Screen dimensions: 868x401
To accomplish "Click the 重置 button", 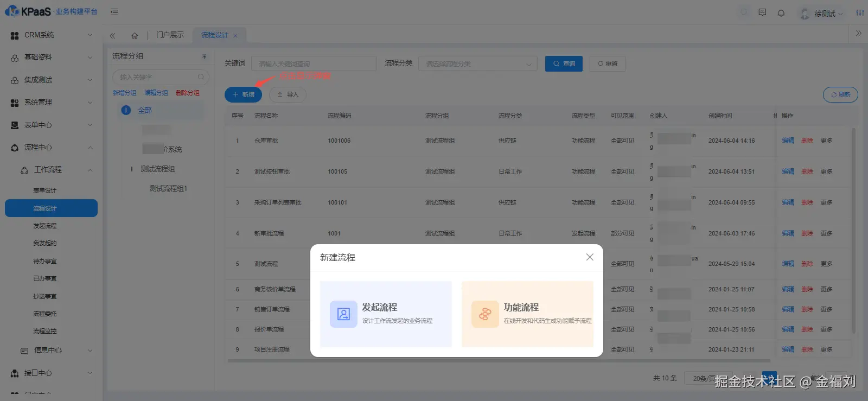I will (608, 63).
